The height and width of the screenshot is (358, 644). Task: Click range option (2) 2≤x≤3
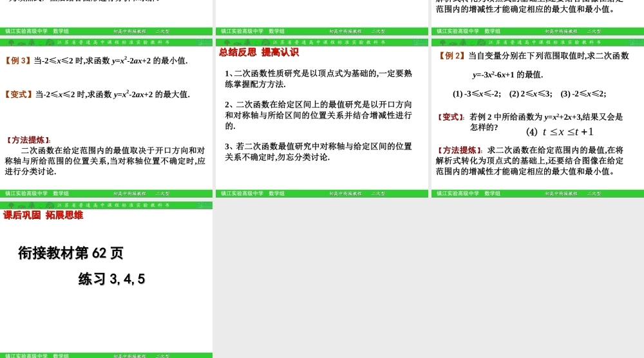pos(531,93)
